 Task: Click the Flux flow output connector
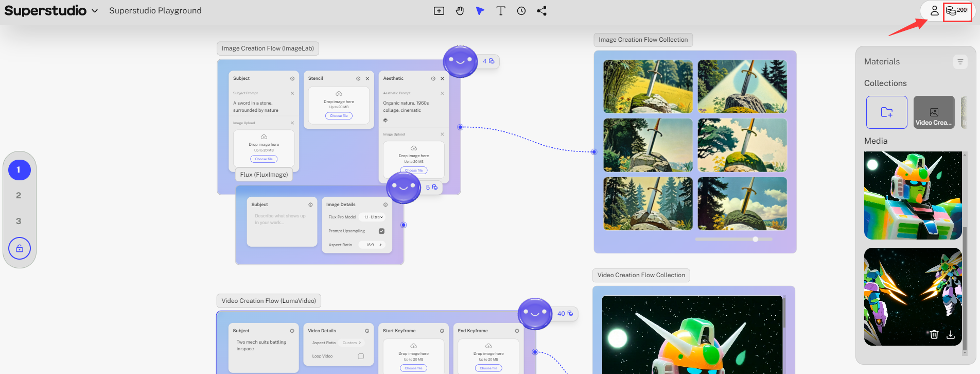point(404,225)
